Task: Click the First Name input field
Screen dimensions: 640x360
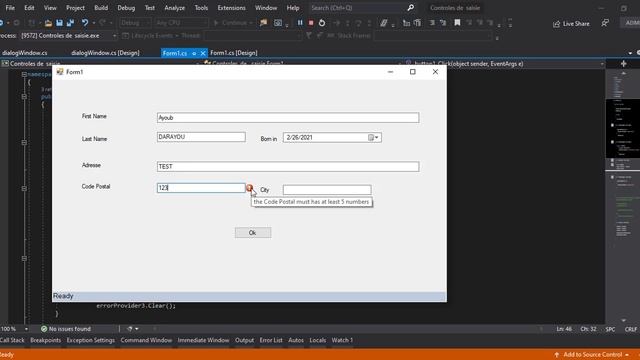Action: pyautogui.click(x=288, y=118)
